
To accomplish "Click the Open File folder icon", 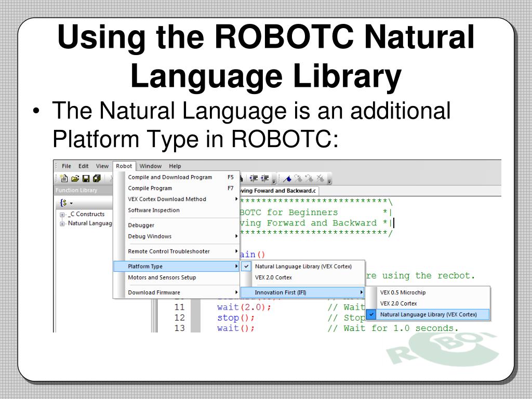I will coord(75,178).
